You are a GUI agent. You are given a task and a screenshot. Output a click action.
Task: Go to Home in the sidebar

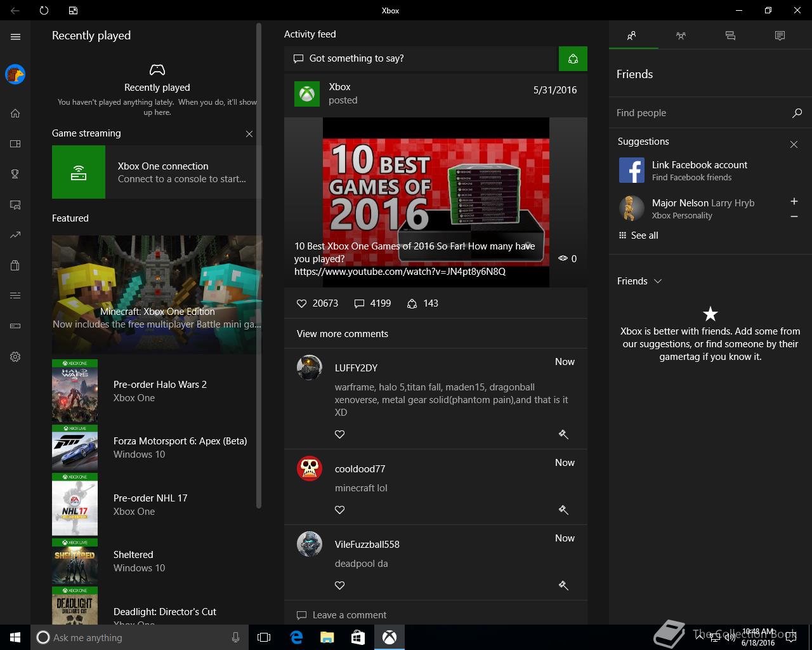[15, 113]
